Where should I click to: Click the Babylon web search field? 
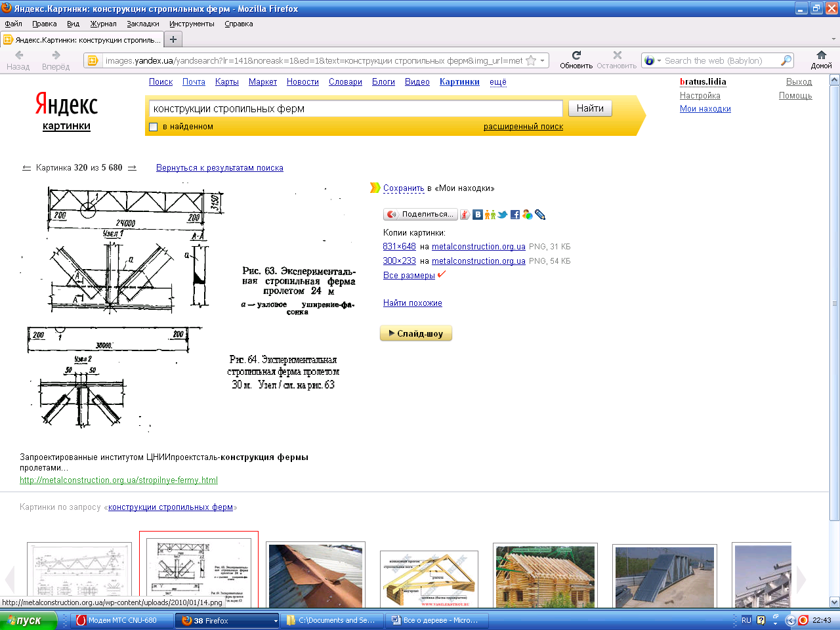721,60
